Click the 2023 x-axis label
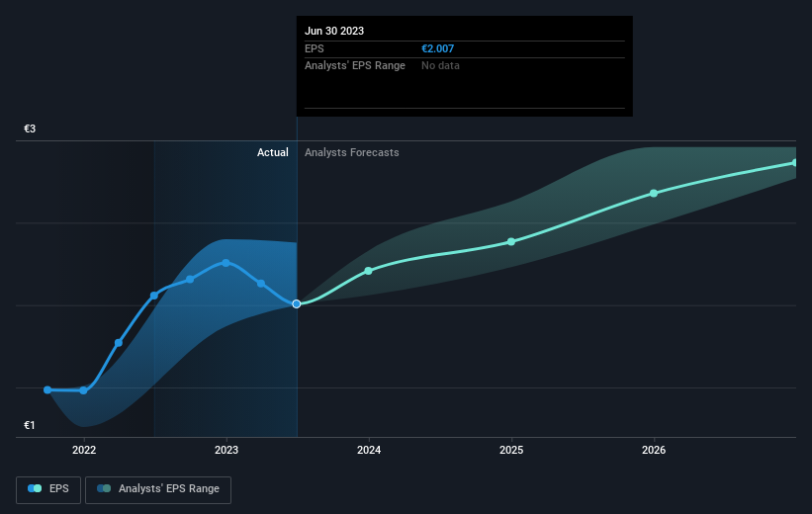Viewport: 812px width, 514px height. tap(226, 450)
